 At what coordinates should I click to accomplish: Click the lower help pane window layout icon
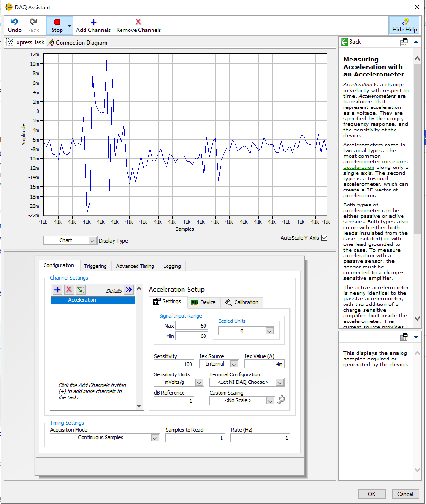click(x=404, y=337)
